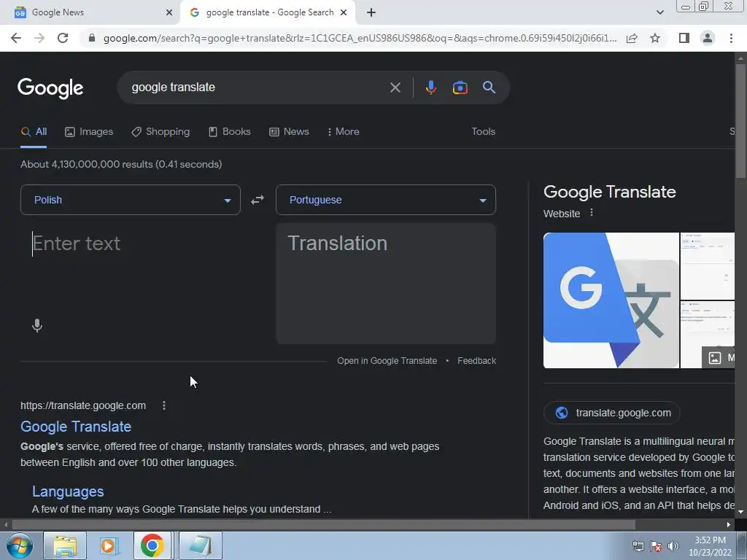Open File Explorer from taskbar
Viewport: 747px width, 560px height.
point(65,545)
